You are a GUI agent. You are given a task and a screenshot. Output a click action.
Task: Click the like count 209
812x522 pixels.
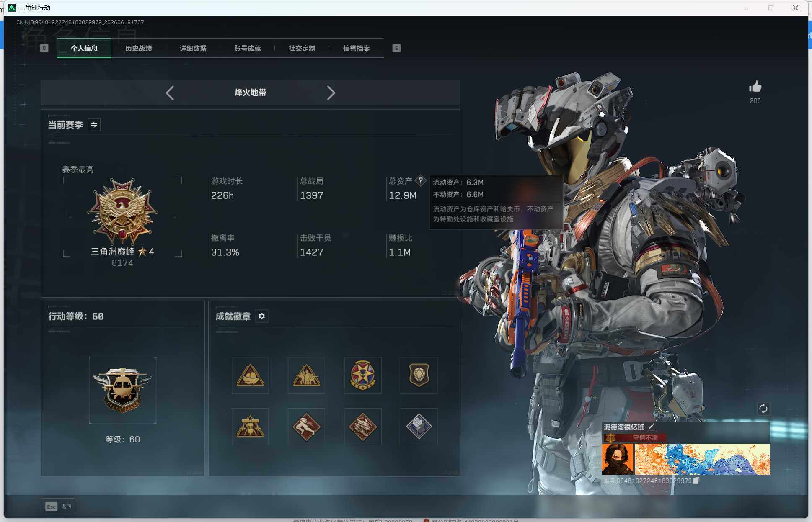755,101
